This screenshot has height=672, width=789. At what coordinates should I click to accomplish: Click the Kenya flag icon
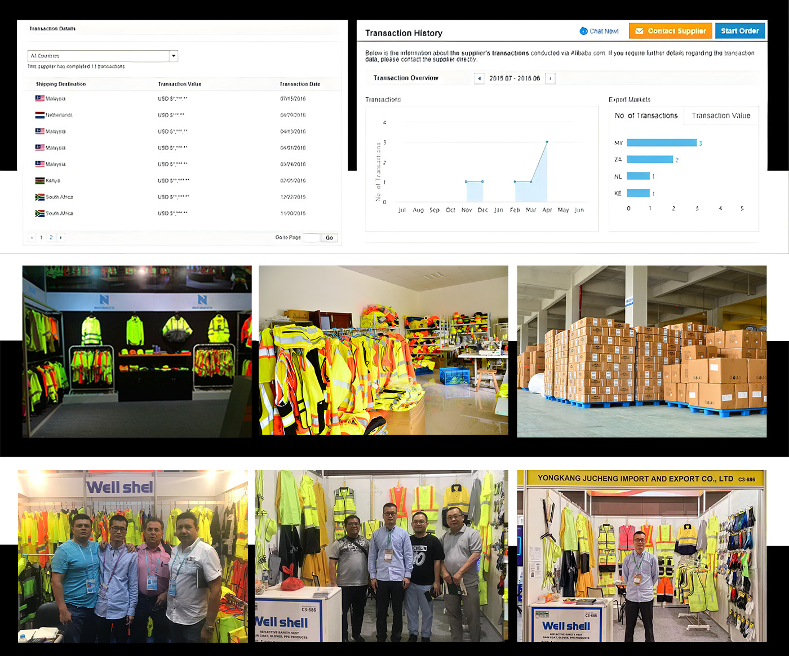pos(39,181)
